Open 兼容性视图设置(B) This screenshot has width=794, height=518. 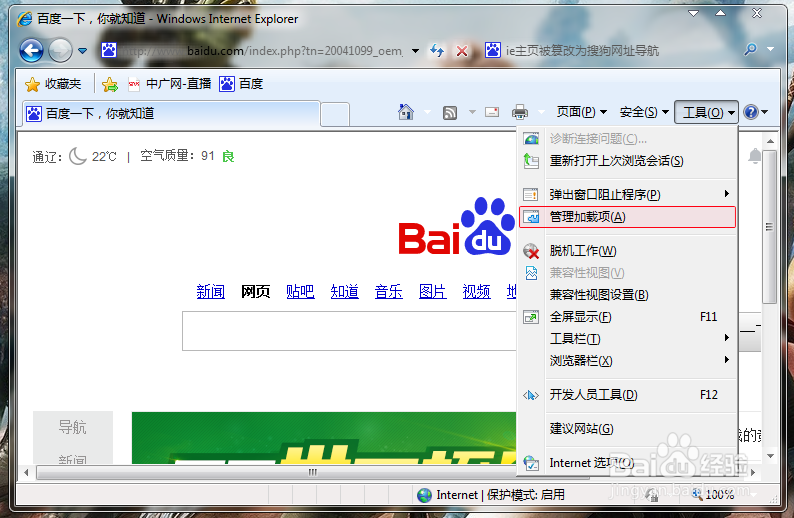coord(627,295)
